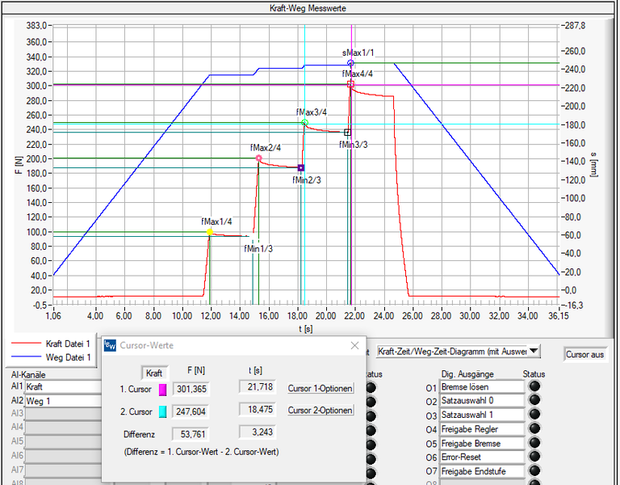
Task: Open Cursor 1-Optionen
Action: point(320,387)
